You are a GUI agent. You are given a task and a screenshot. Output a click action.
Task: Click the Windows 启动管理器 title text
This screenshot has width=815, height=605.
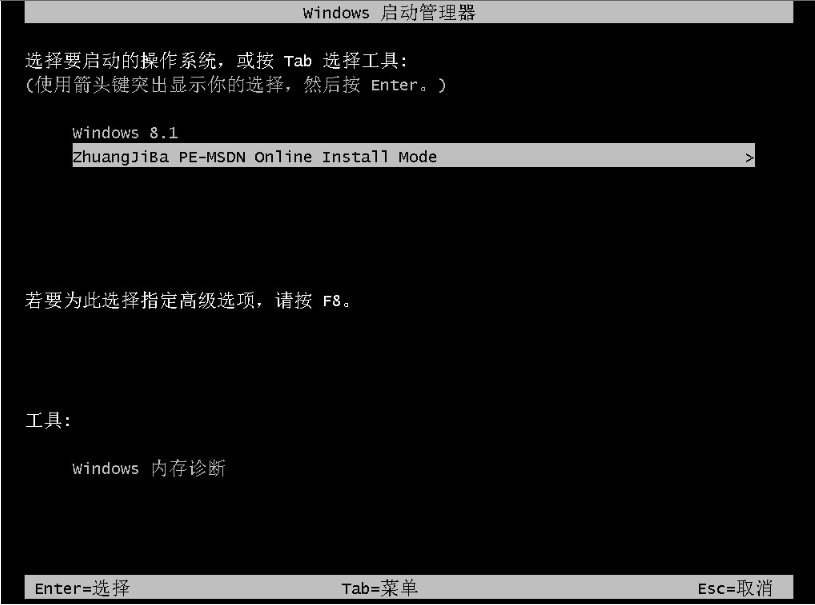coord(389,12)
